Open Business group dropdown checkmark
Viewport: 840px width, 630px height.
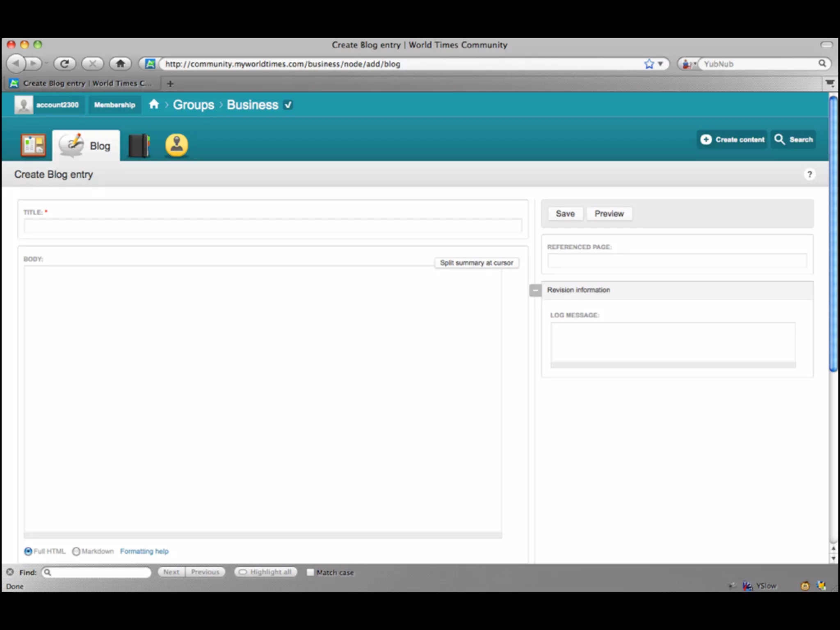[x=288, y=105]
